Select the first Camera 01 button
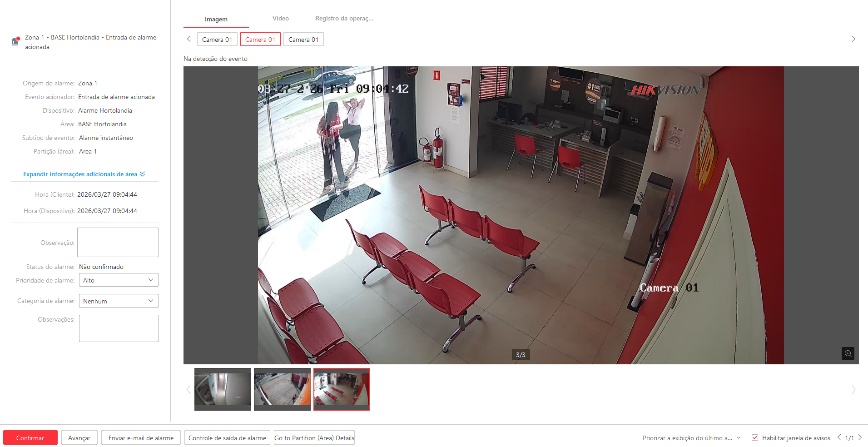 click(217, 40)
